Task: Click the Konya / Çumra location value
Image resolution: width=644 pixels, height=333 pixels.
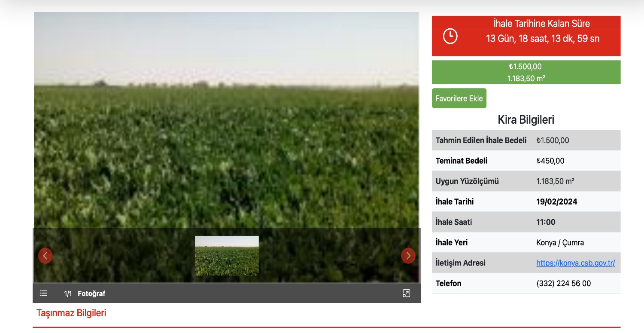Action: coord(560,243)
